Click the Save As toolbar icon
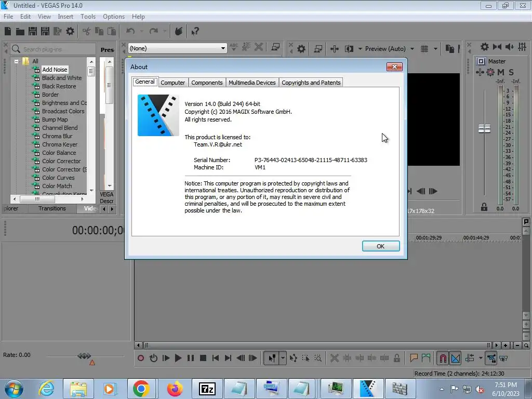This screenshot has width=532, height=399. pos(45,31)
